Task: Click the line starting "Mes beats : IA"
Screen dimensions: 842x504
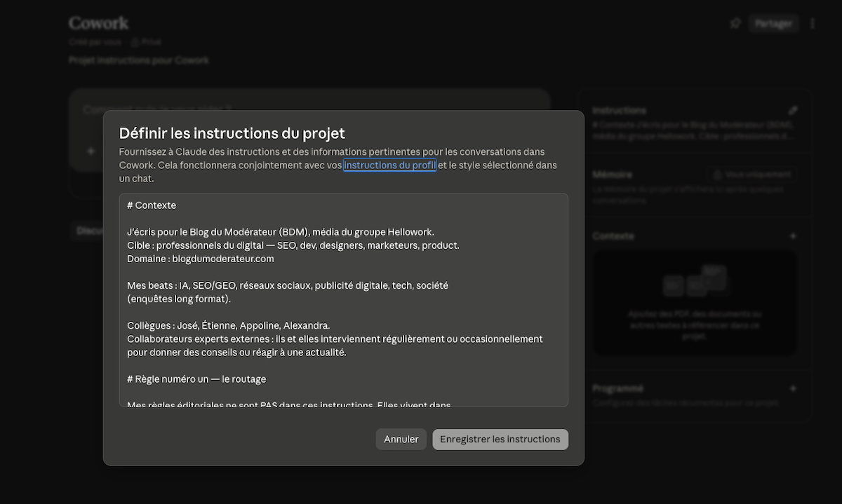Action: point(288,285)
